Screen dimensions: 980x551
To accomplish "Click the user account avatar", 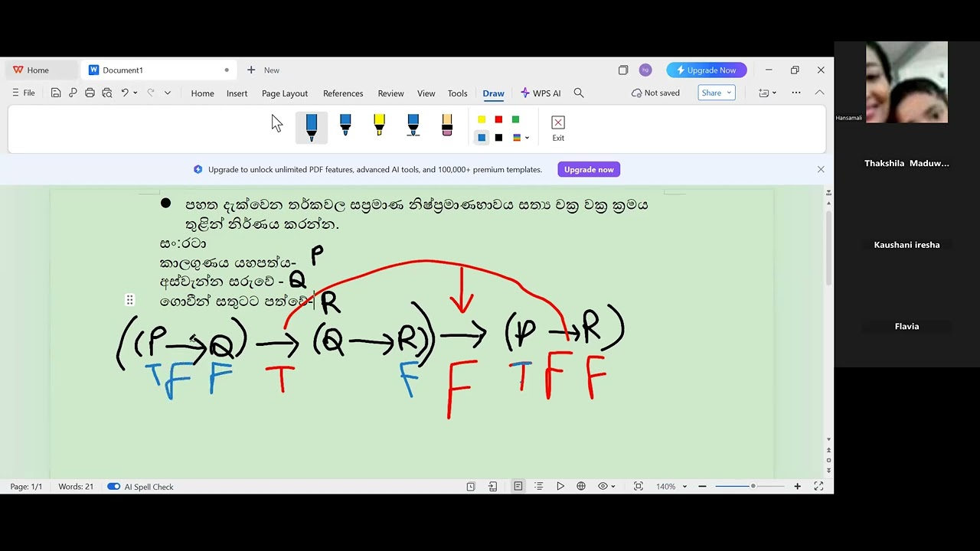I will click(645, 70).
